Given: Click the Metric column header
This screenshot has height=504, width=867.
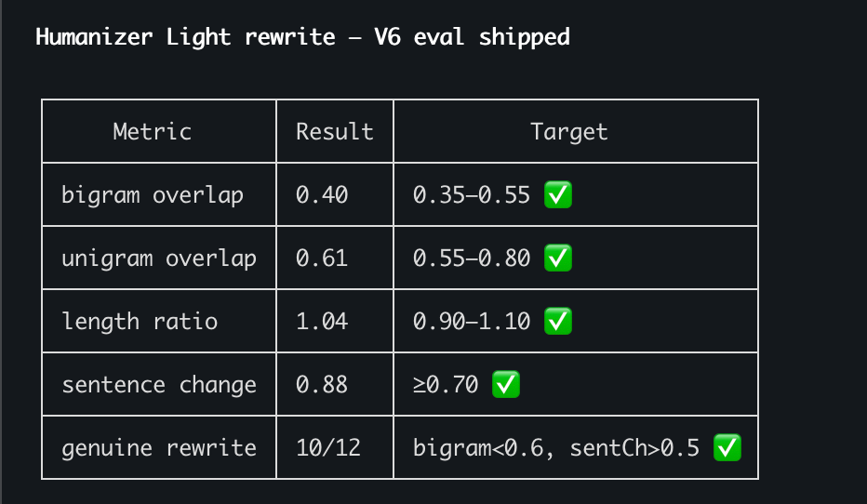Looking at the screenshot, I should coord(153,131).
